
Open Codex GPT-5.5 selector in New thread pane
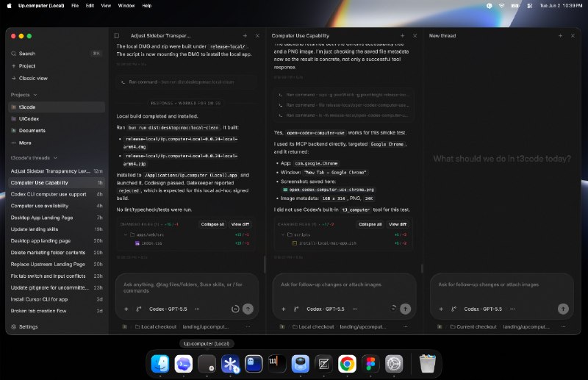coord(483,309)
